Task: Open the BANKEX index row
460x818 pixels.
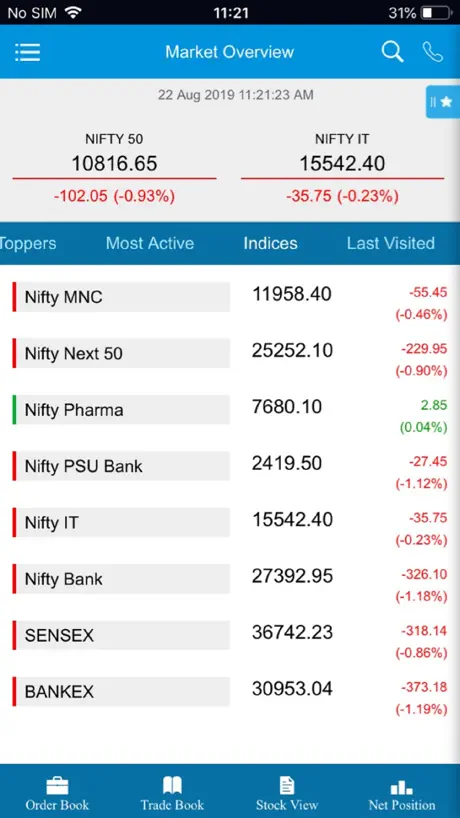Action: [x=230, y=692]
